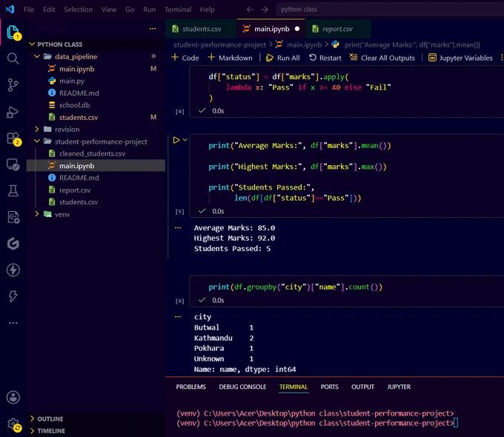This screenshot has width=504, height=437.
Task: Restart the notebook kernel
Action: pos(325,58)
